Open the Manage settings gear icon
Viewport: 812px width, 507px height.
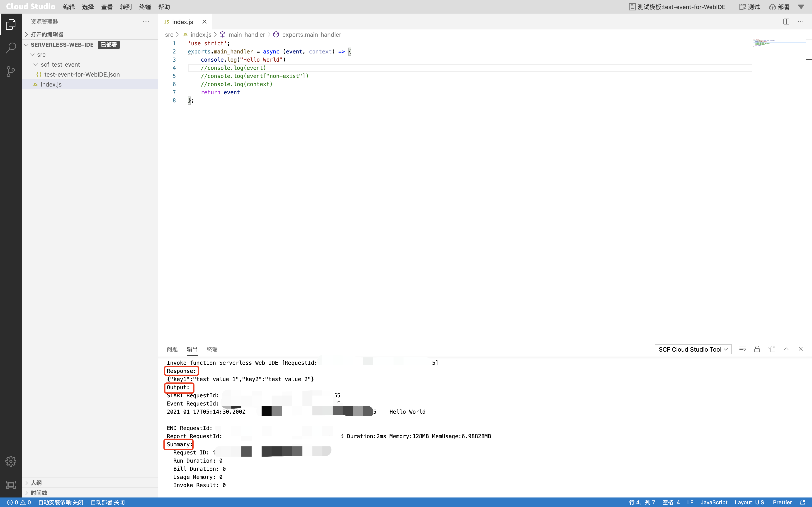(x=11, y=461)
